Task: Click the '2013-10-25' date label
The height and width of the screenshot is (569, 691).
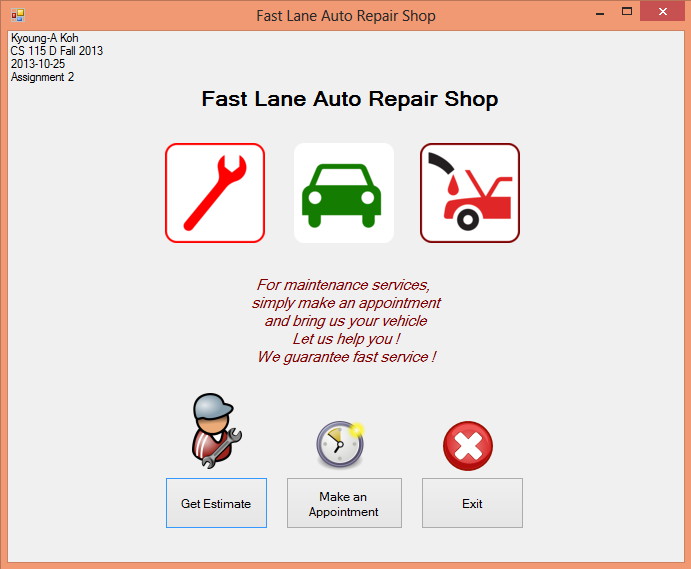Action: (38, 64)
